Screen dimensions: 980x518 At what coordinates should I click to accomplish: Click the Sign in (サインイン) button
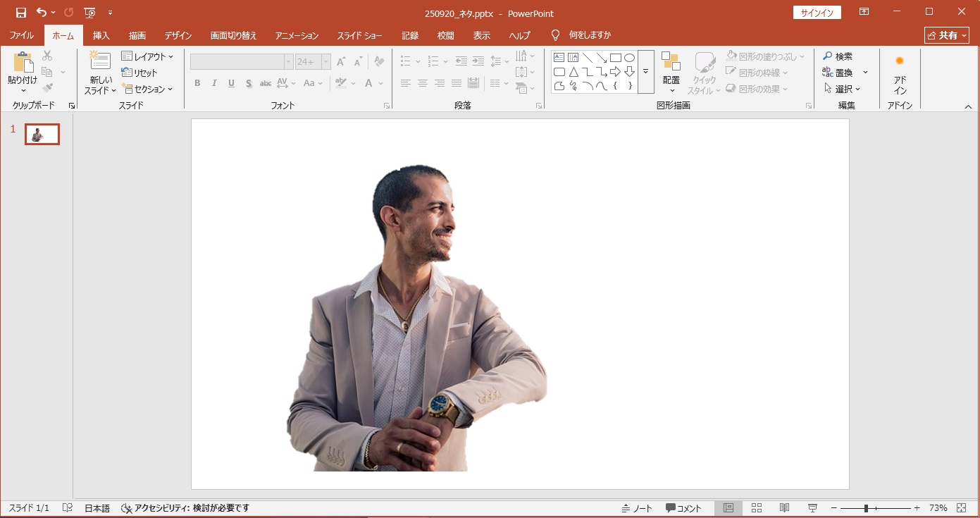tap(817, 13)
